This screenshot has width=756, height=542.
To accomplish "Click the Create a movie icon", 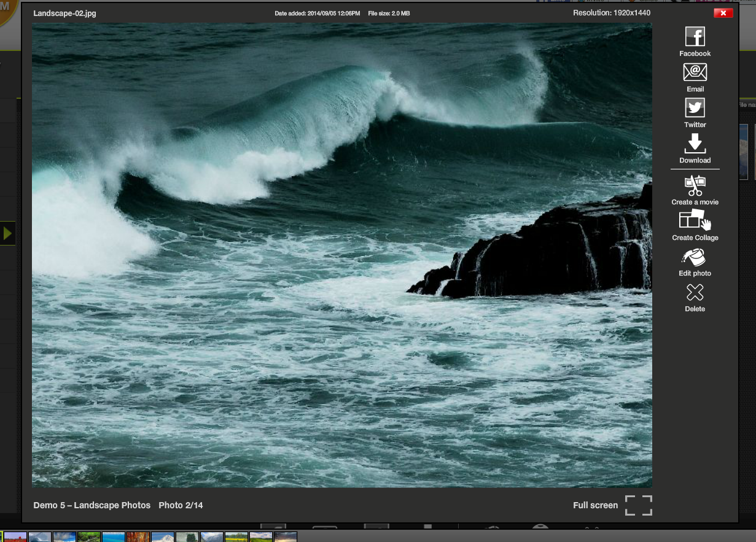I will coord(695,186).
